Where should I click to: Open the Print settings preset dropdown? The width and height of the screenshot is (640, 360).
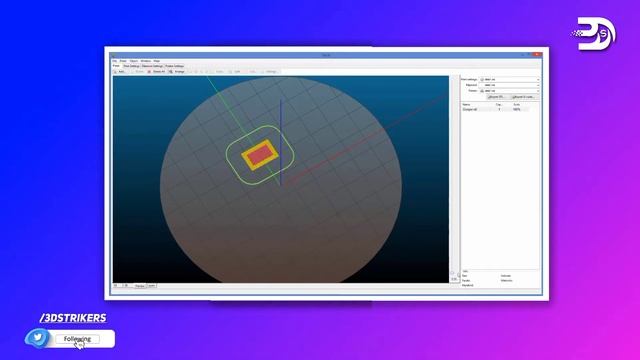point(509,80)
